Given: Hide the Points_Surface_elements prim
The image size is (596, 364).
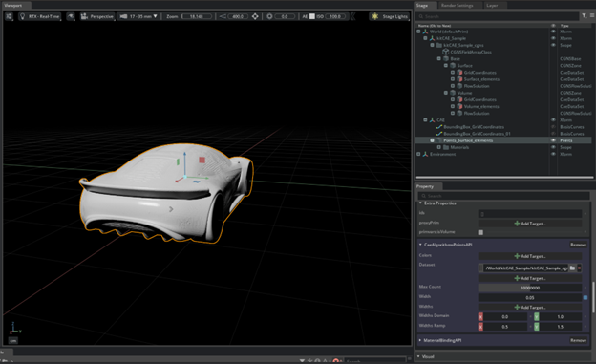Looking at the screenshot, I should tap(553, 140).
